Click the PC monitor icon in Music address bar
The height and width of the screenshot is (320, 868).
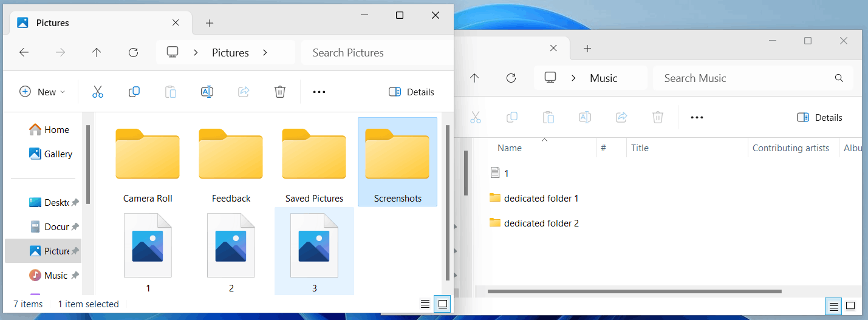(x=550, y=78)
